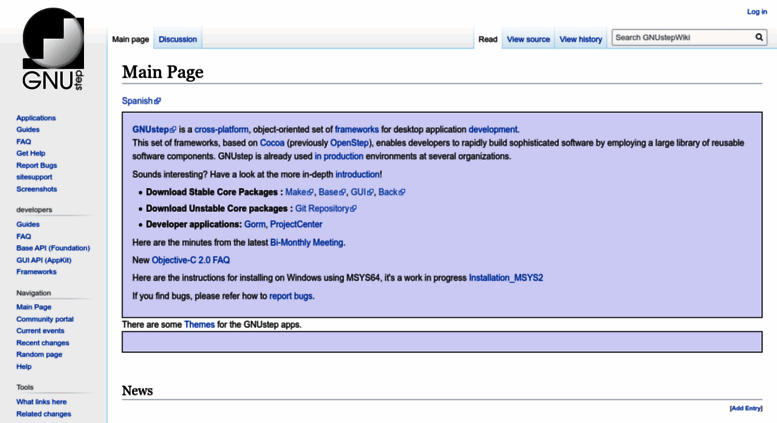Download the Make stable package
Viewport: 777px width, 423px height.
[299, 192]
